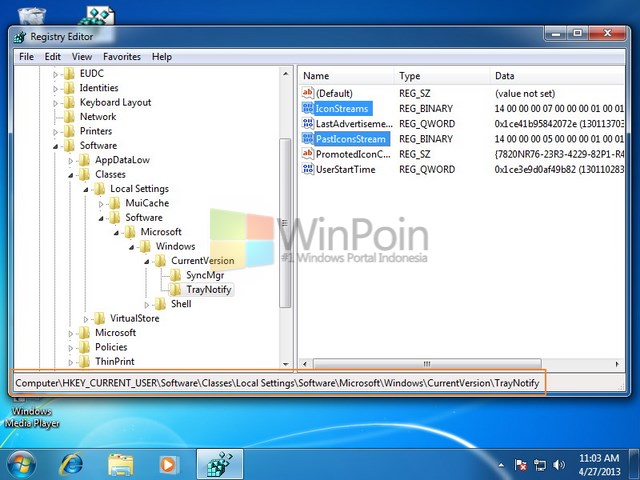Click the UserStartTime value icon
The height and width of the screenshot is (480, 640).
coord(308,169)
